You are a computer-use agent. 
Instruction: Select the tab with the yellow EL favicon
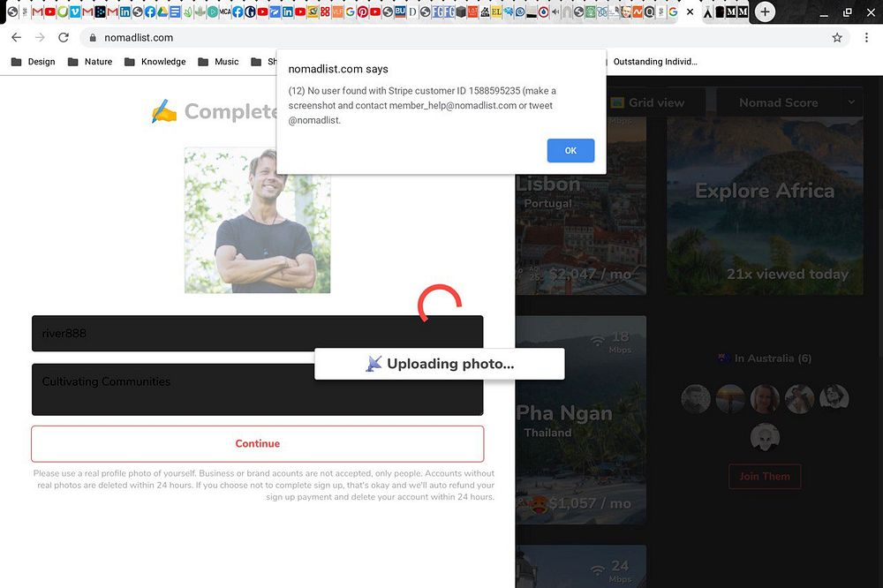[496, 11]
